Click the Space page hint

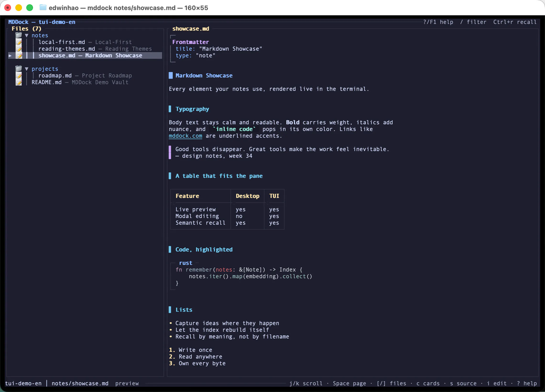pyautogui.click(x=349, y=383)
